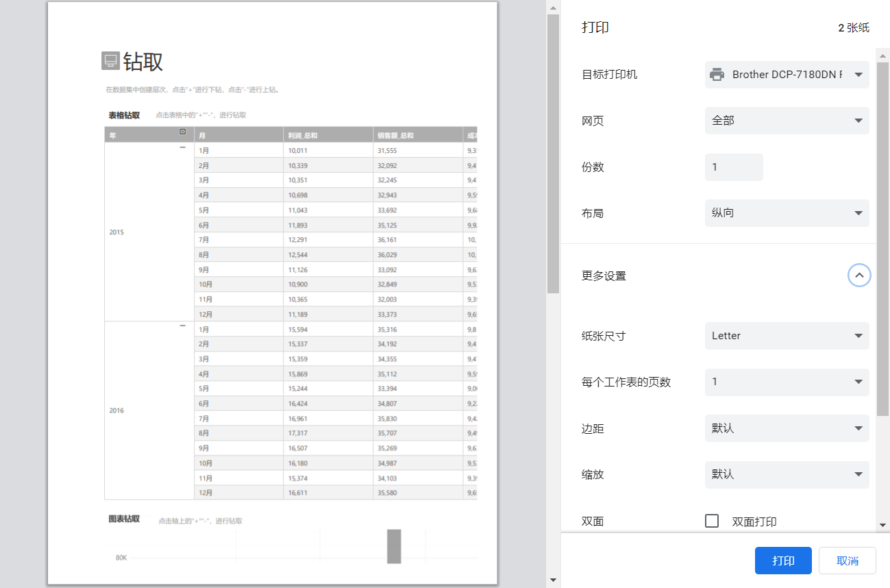
Task: Click the monitor icon beside the 钻取 heading
Action: 110,61
